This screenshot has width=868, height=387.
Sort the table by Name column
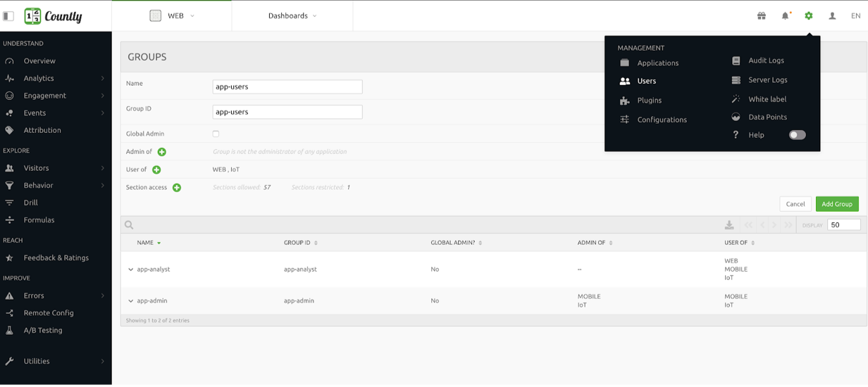[x=149, y=243]
